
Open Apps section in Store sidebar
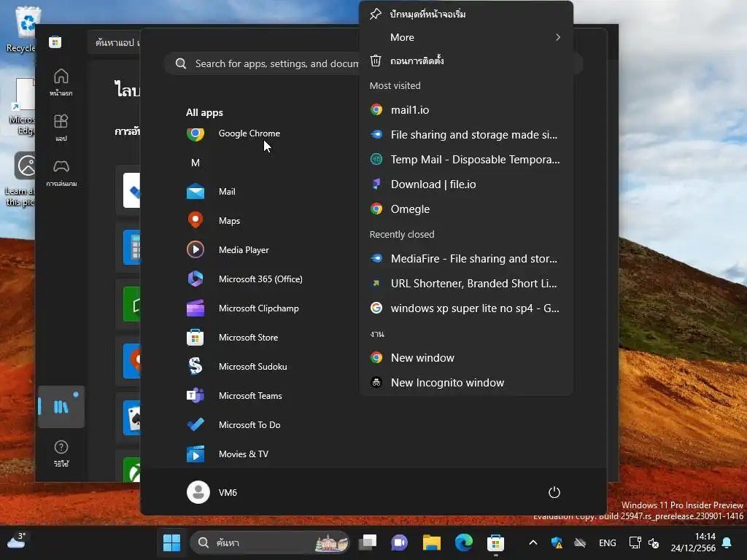[61, 127]
